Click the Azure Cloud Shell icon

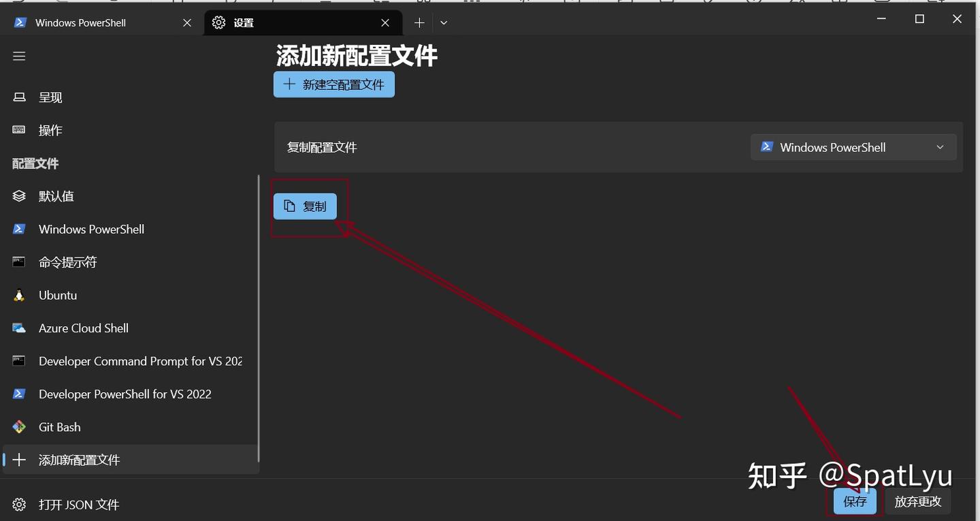(x=18, y=328)
